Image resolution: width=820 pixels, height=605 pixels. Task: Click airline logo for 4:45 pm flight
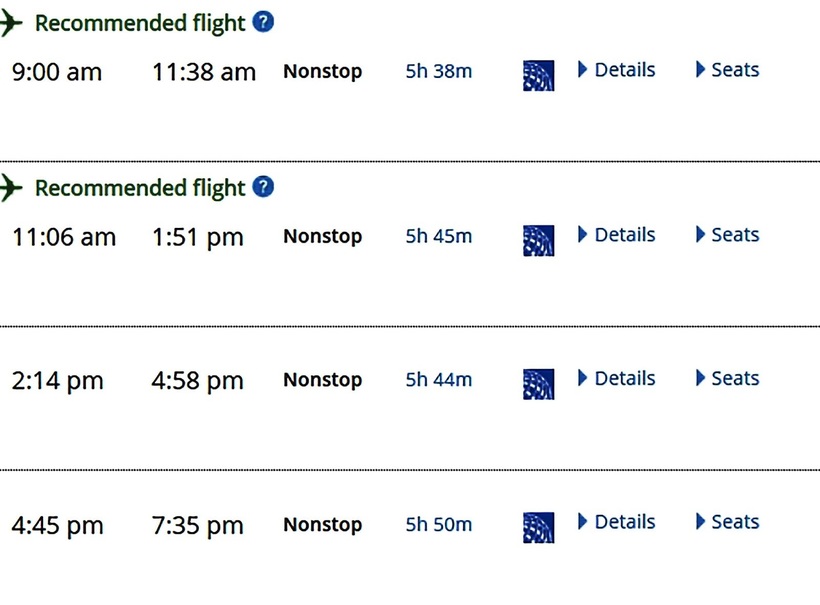[538, 527]
